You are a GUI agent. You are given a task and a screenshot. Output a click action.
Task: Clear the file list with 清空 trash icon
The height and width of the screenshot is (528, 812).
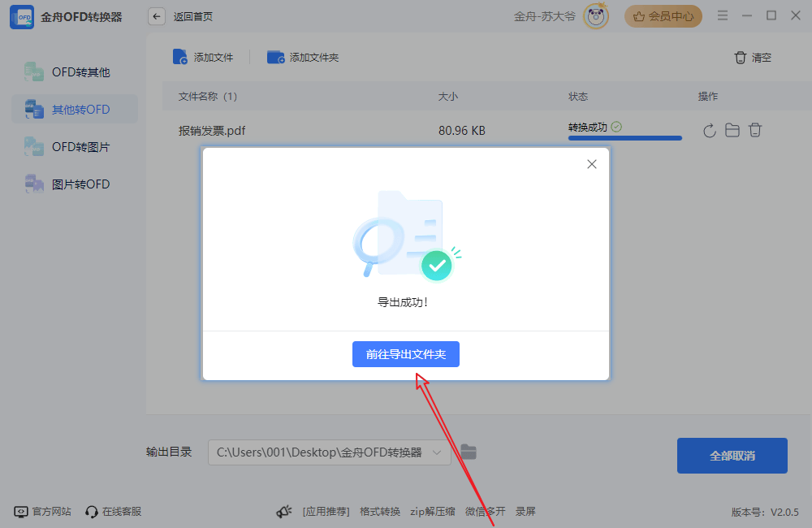tap(740, 58)
